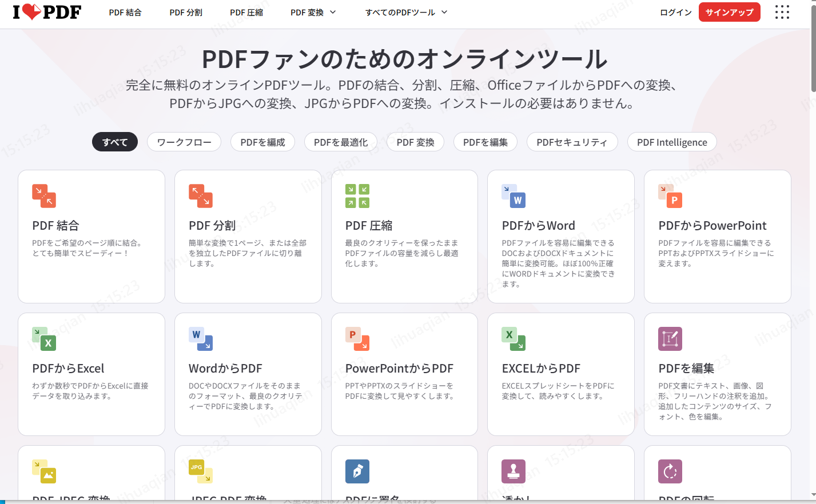Click the purple PDF rotate icon

pos(670,471)
